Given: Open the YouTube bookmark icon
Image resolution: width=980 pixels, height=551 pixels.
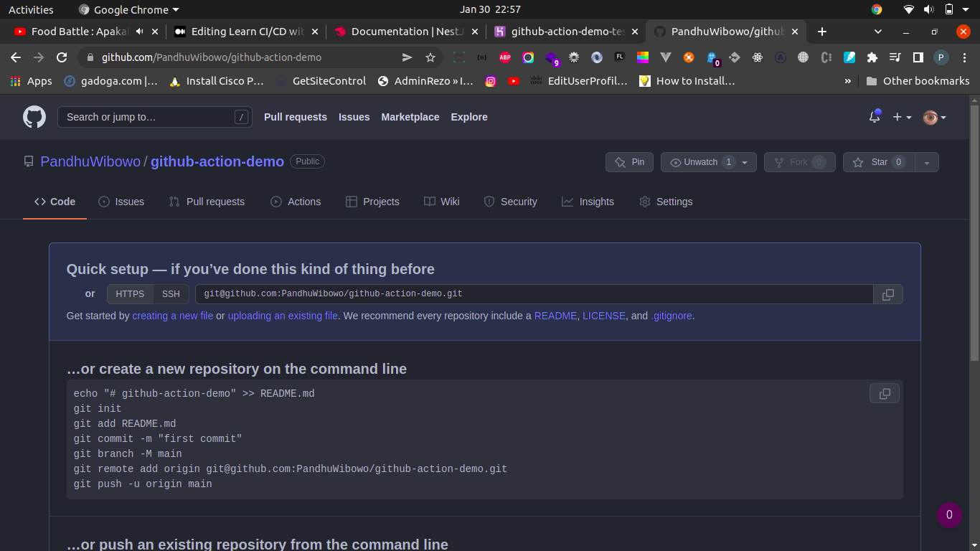Looking at the screenshot, I should pos(514,81).
